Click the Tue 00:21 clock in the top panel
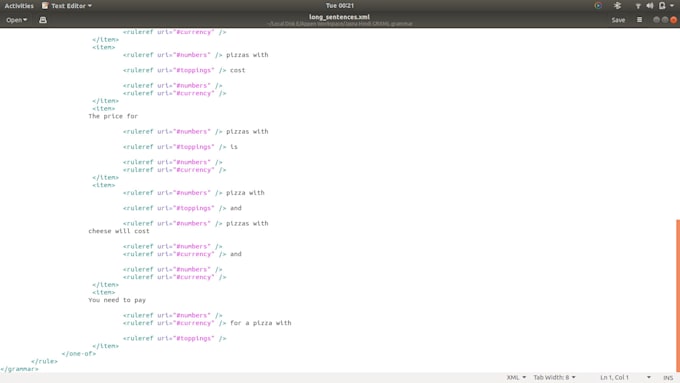The height and width of the screenshot is (383, 680). pyautogui.click(x=340, y=6)
